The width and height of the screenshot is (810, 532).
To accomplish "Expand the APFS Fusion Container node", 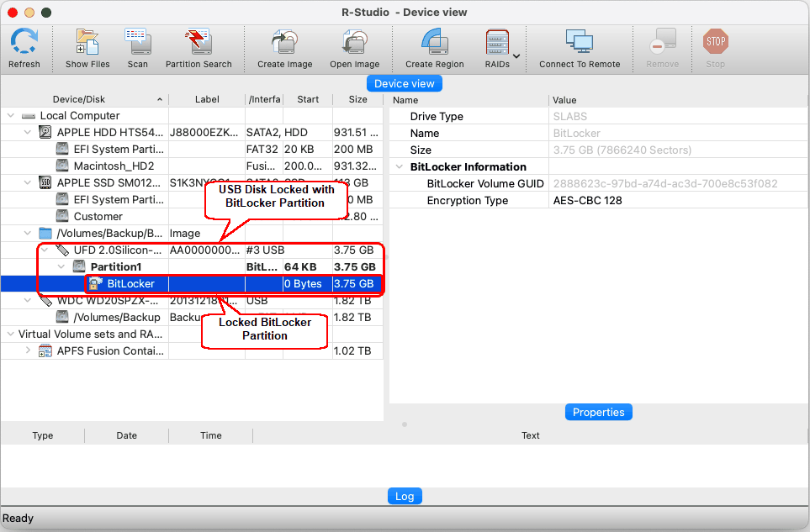I will tap(28, 350).
